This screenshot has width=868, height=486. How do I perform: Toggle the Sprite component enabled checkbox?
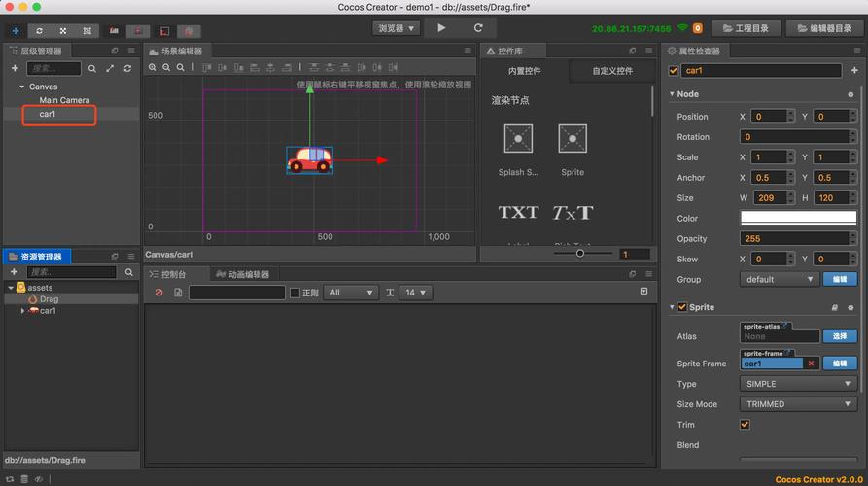tap(682, 307)
